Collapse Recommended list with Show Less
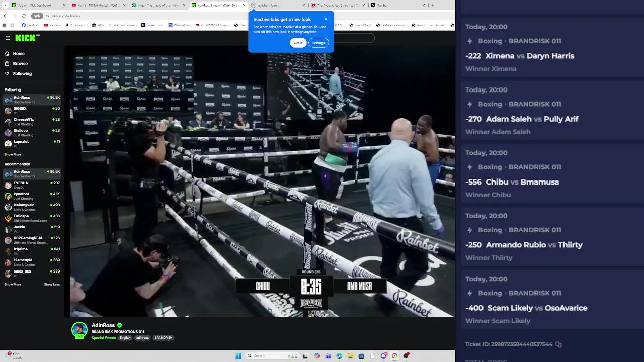The width and height of the screenshot is (644, 362). (52, 285)
